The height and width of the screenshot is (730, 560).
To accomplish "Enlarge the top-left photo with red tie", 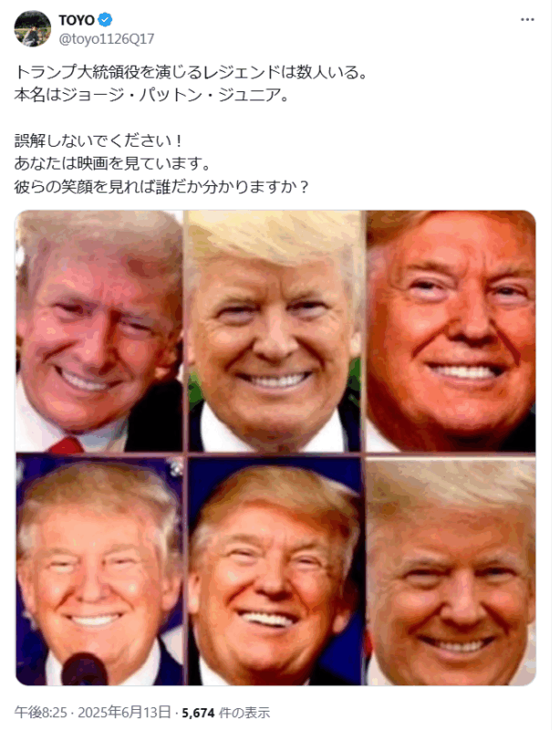I will 99,331.
